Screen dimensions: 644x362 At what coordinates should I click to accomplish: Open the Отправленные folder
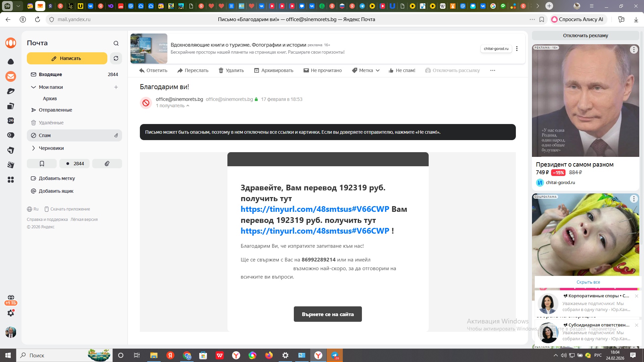[55, 110]
